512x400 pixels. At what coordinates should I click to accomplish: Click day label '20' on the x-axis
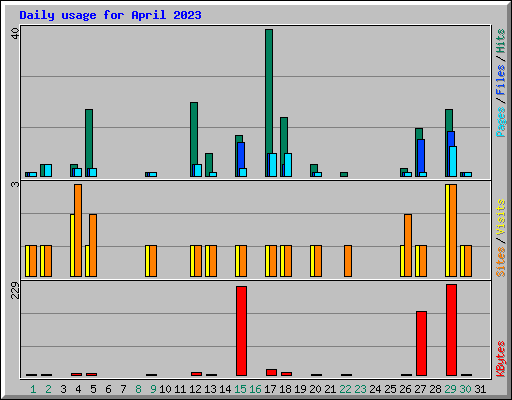(x=315, y=389)
